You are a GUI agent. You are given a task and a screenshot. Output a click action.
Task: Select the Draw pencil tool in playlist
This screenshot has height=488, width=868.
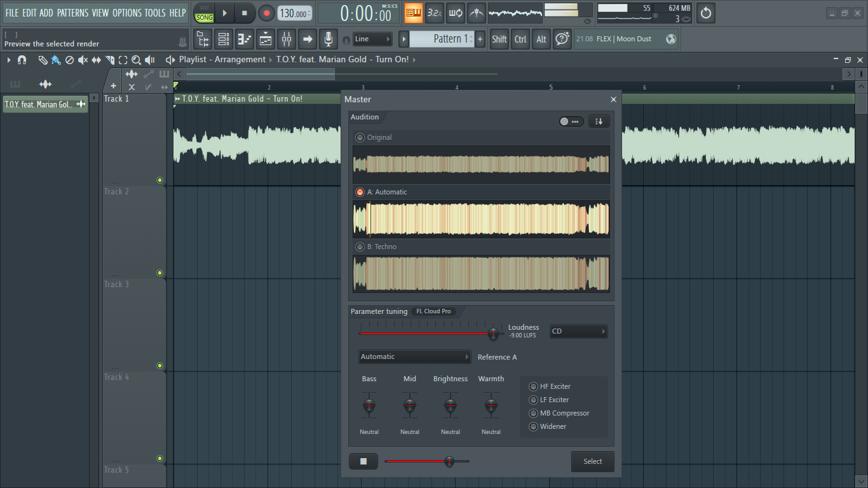(43, 60)
